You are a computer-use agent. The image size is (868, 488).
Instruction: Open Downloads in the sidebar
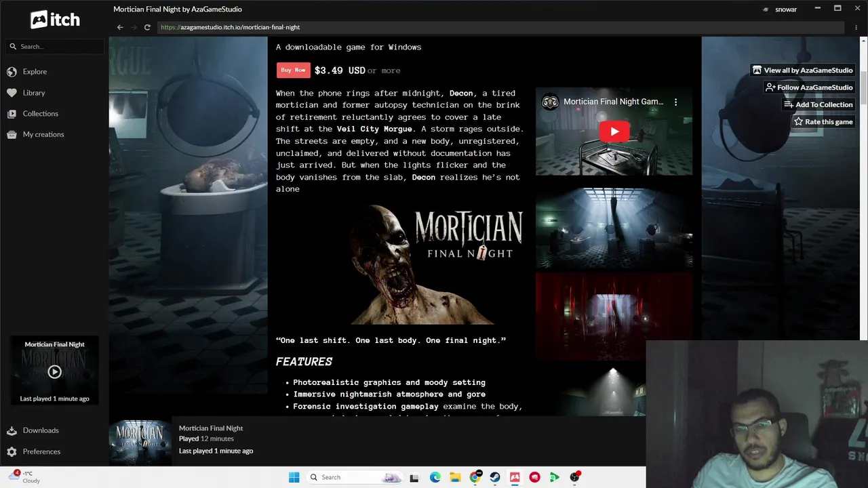41,430
